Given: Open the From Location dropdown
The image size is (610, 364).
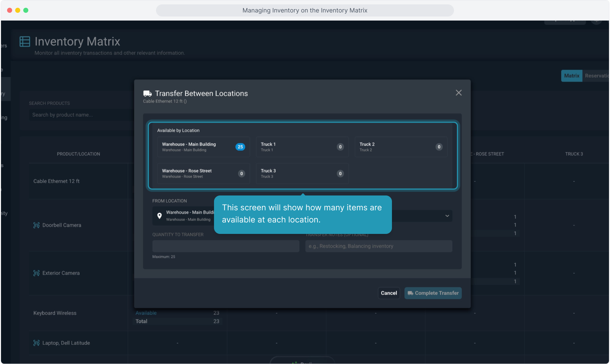Looking at the screenshot, I should pos(184,216).
